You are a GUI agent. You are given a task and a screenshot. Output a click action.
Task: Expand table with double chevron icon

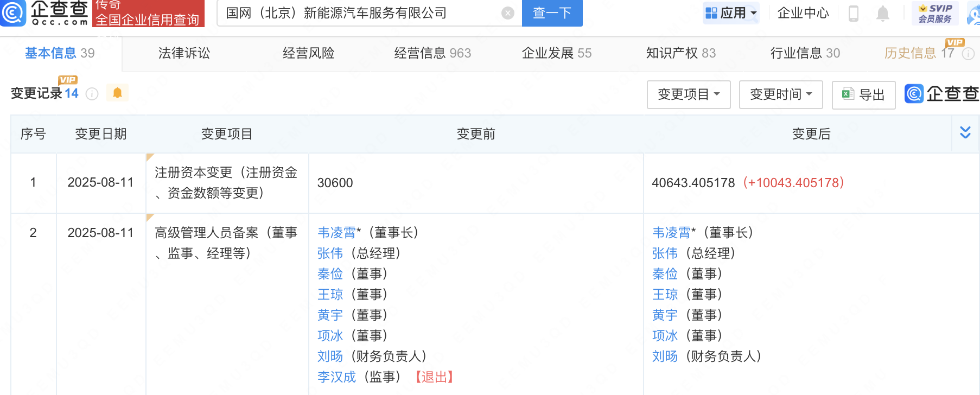[x=965, y=133]
